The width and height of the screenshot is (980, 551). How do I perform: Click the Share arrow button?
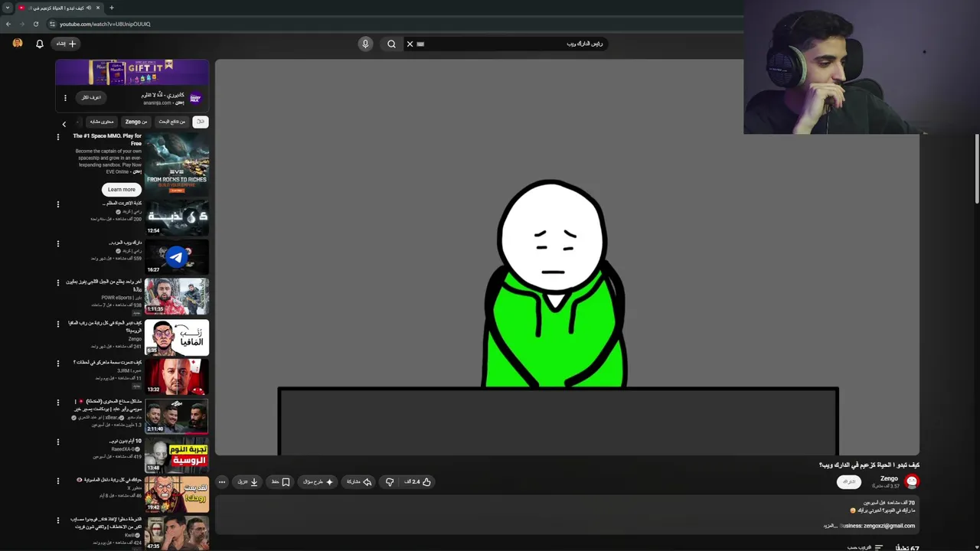[x=358, y=481]
